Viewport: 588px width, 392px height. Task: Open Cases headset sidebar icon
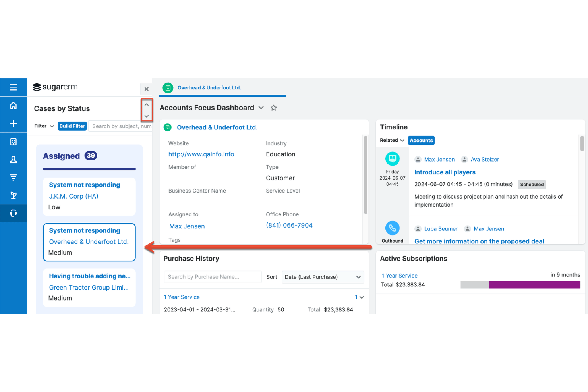coord(14,213)
